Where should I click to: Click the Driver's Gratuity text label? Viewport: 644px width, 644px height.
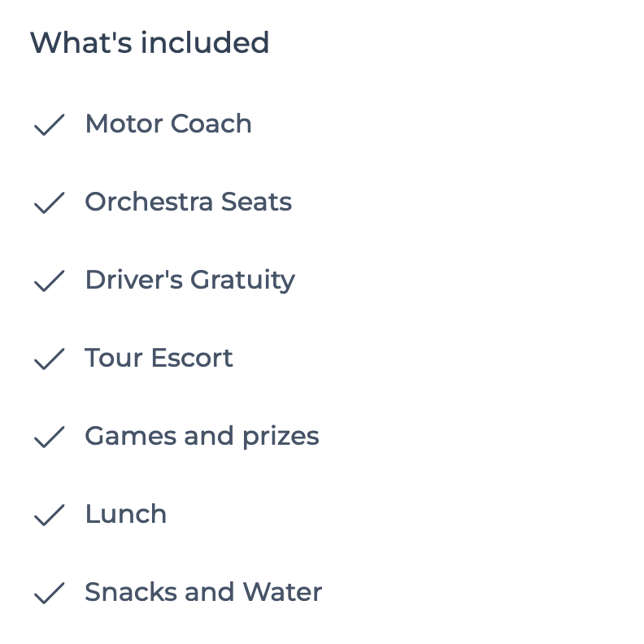190,281
